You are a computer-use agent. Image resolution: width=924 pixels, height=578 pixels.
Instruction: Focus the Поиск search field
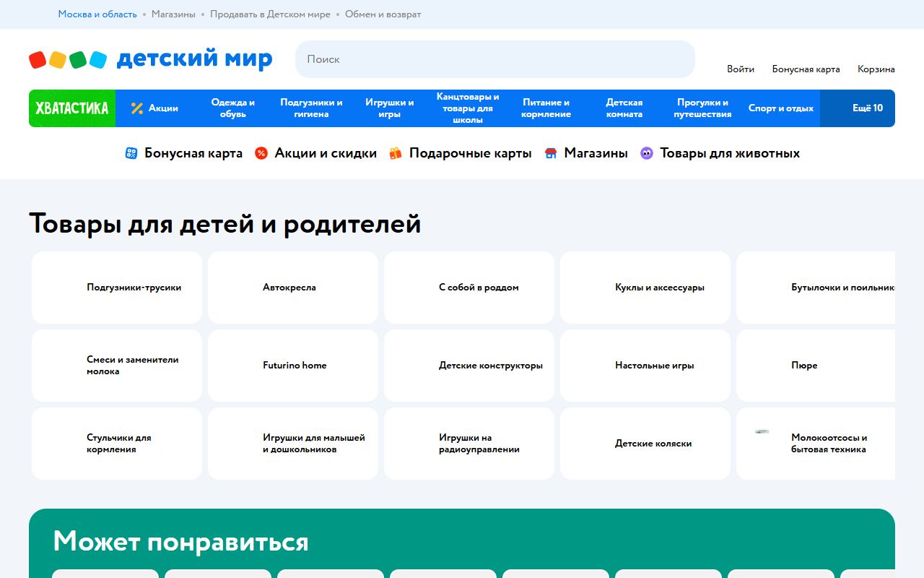click(x=495, y=59)
